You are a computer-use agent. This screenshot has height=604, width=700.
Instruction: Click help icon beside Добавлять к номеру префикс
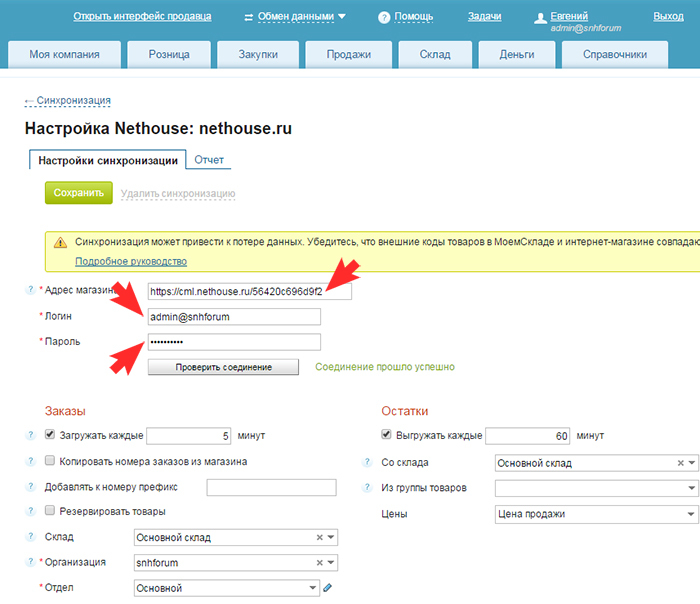point(30,487)
